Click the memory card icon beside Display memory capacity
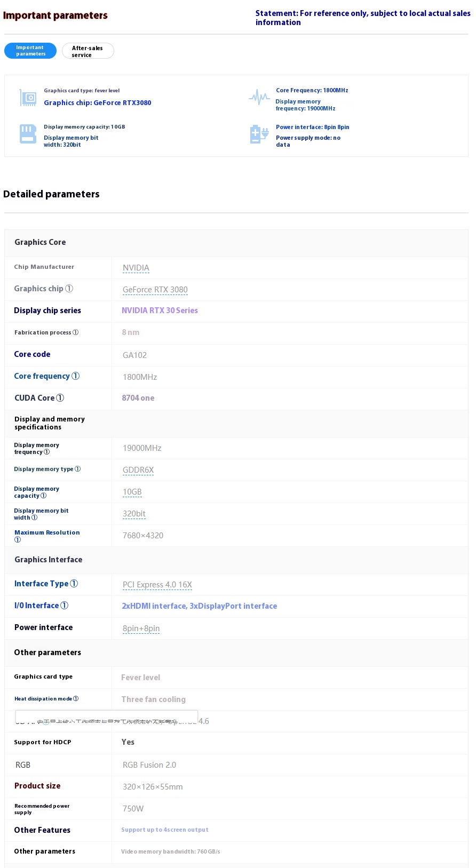This screenshot has height=868, width=476. pyautogui.click(x=28, y=134)
